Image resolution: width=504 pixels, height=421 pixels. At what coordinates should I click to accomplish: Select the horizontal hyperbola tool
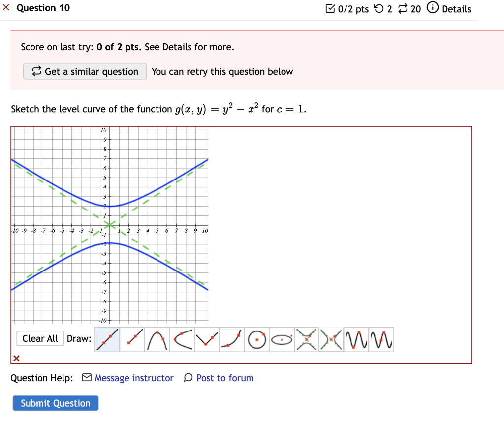(x=331, y=339)
